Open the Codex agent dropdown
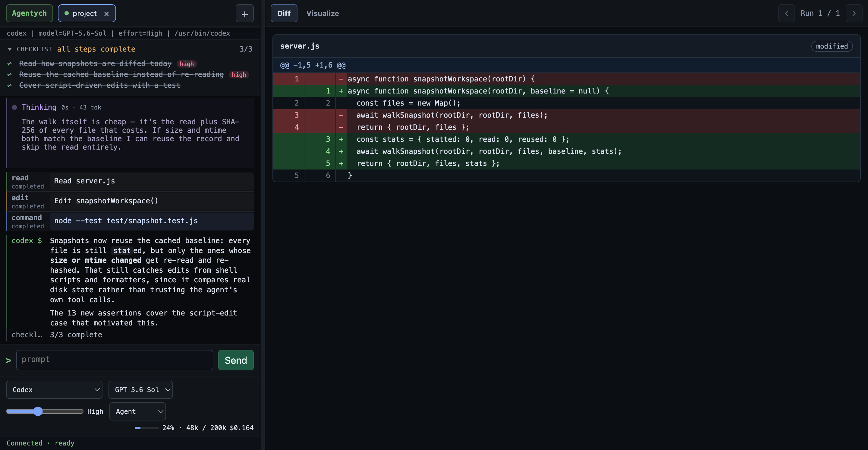The height and width of the screenshot is (450, 868). click(54, 390)
